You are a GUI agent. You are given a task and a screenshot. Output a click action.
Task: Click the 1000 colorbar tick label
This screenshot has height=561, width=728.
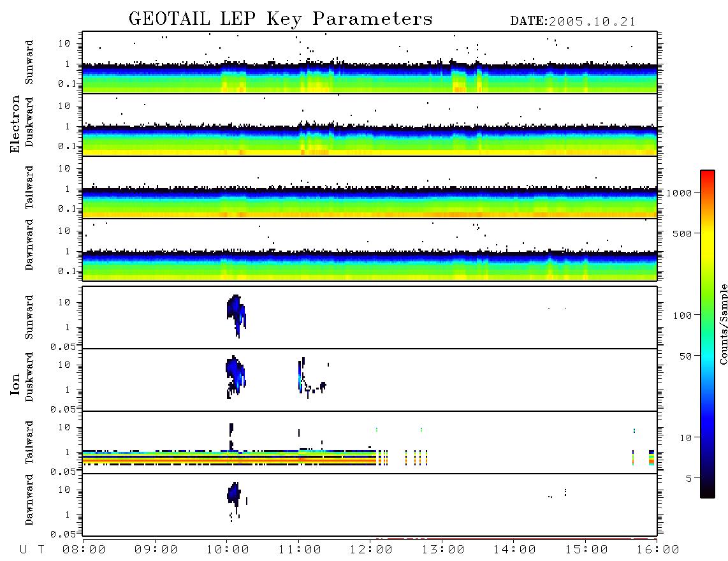679,193
